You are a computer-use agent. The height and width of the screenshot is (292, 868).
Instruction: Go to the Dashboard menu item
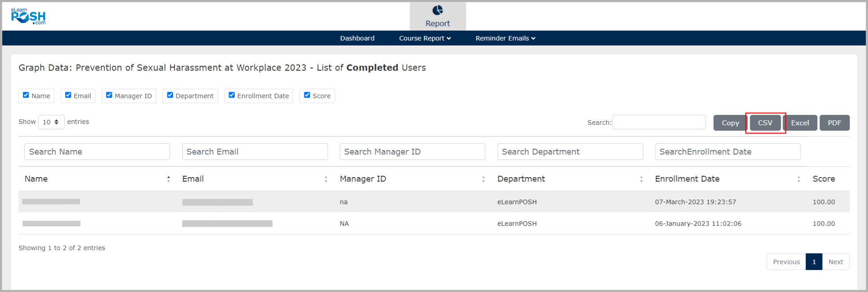point(357,38)
